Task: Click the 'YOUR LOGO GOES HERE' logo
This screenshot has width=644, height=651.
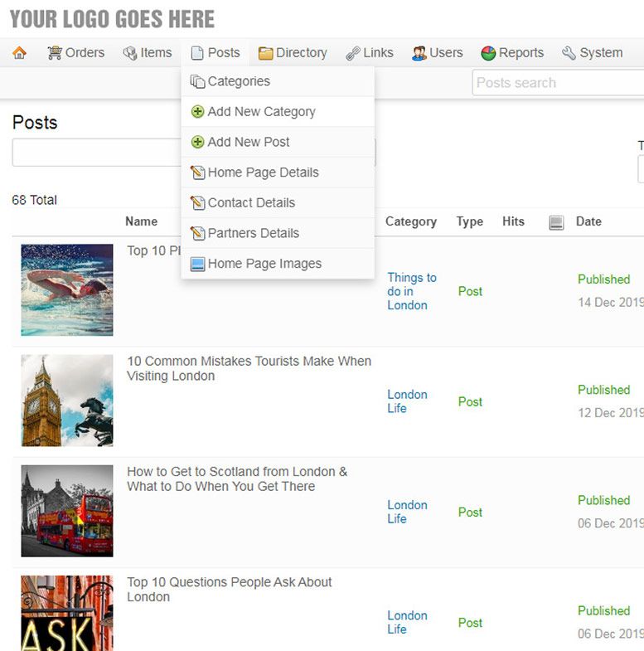Action: [112, 19]
